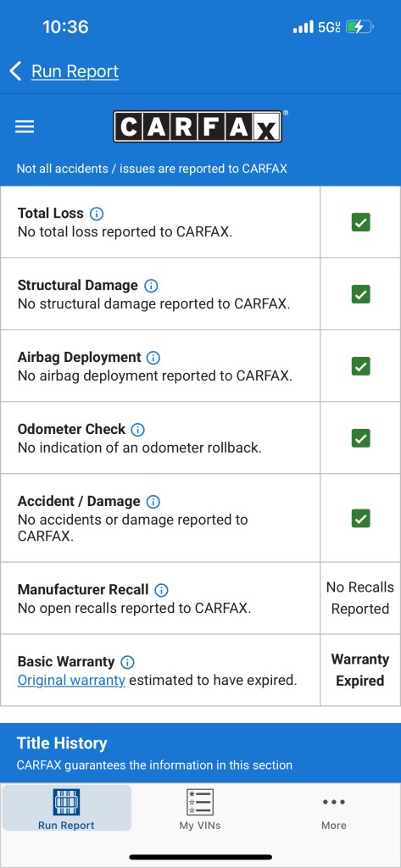Open the Basic Warranty info icon

tap(127, 662)
